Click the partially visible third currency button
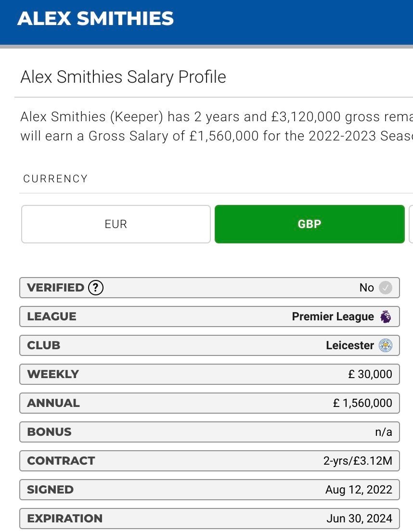Viewport: 413px width, 532px height. (x=411, y=224)
